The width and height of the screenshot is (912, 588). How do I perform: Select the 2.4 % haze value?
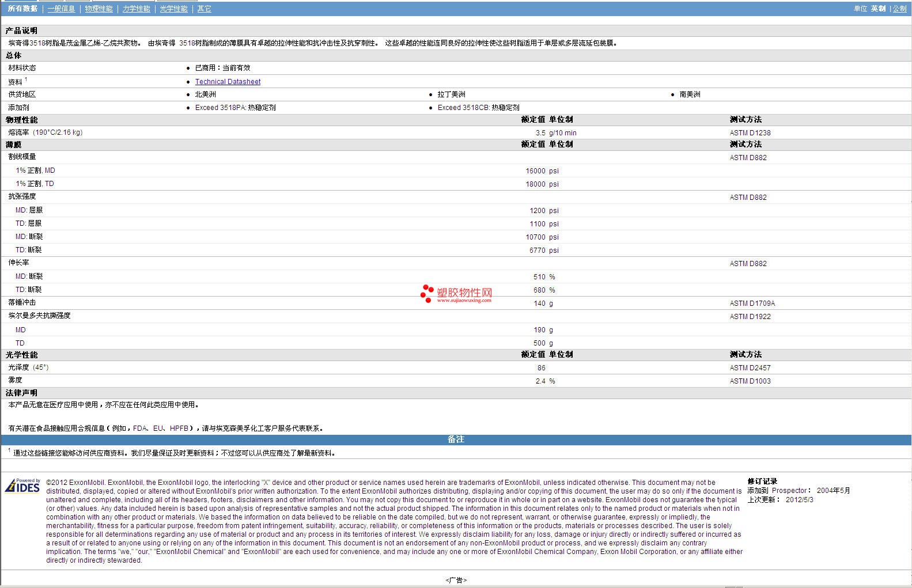coord(545,381)
